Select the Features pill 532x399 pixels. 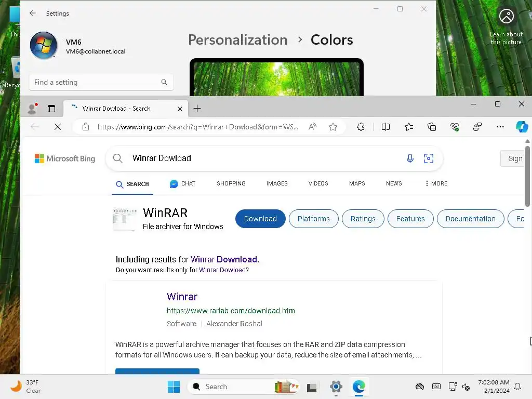click(410, 219)
